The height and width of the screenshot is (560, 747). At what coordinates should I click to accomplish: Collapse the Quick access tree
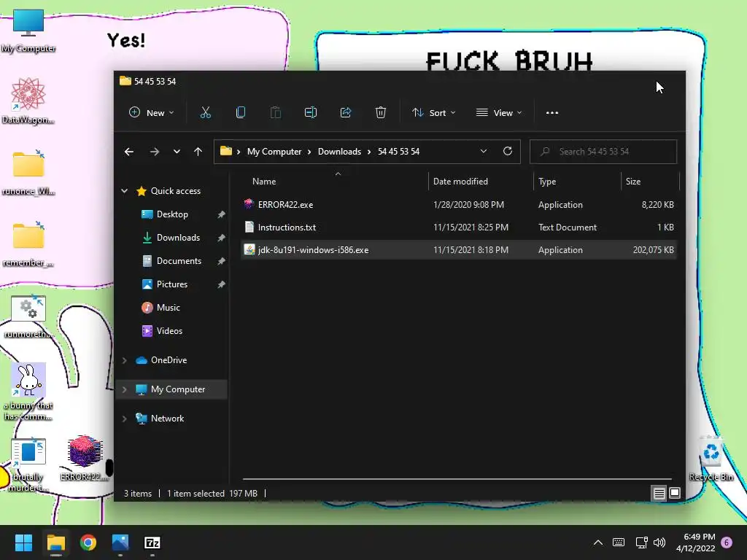click(x=124, y=191)
